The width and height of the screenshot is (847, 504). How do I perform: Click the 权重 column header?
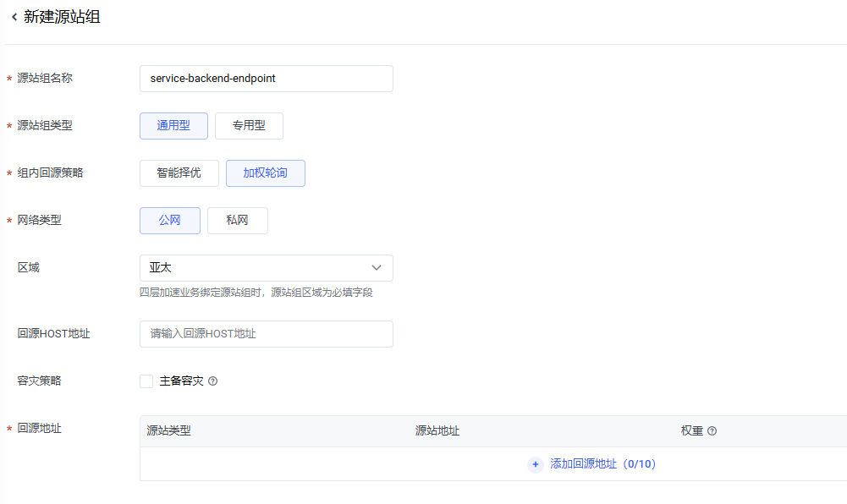(x=692, y=430)
